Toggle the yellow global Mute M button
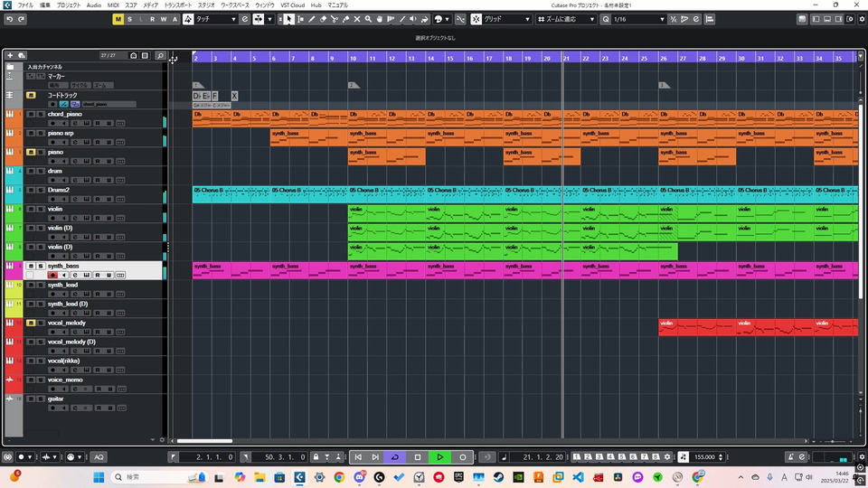This screenshot has height=488, width=868. click(118, 19)
